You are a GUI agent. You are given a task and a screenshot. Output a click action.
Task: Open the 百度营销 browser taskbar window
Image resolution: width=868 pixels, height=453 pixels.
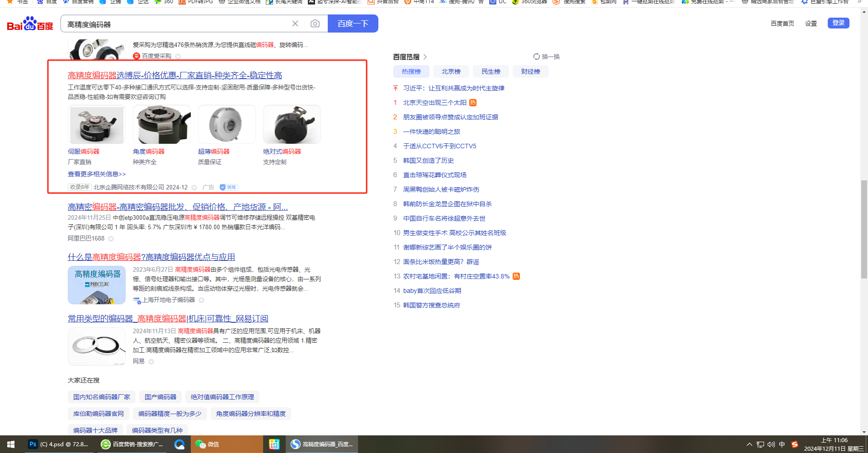tap(132, 444)
